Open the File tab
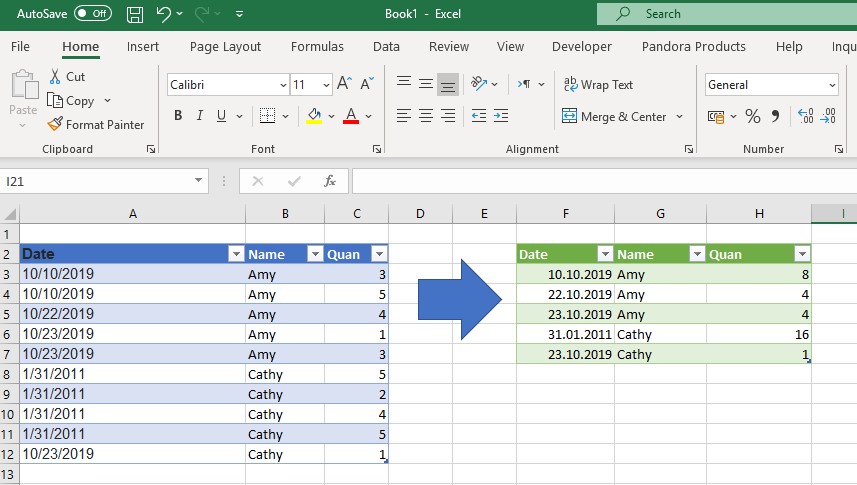The image size is (857, 485). [20, 46]
